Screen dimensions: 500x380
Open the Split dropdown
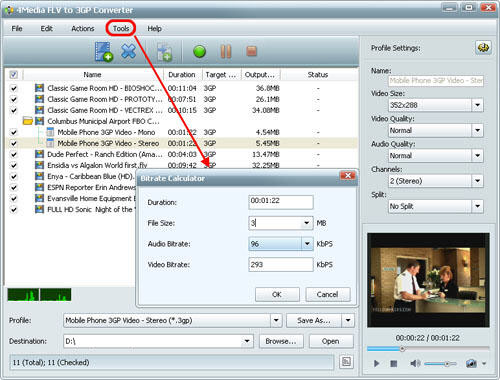point(477,206)
